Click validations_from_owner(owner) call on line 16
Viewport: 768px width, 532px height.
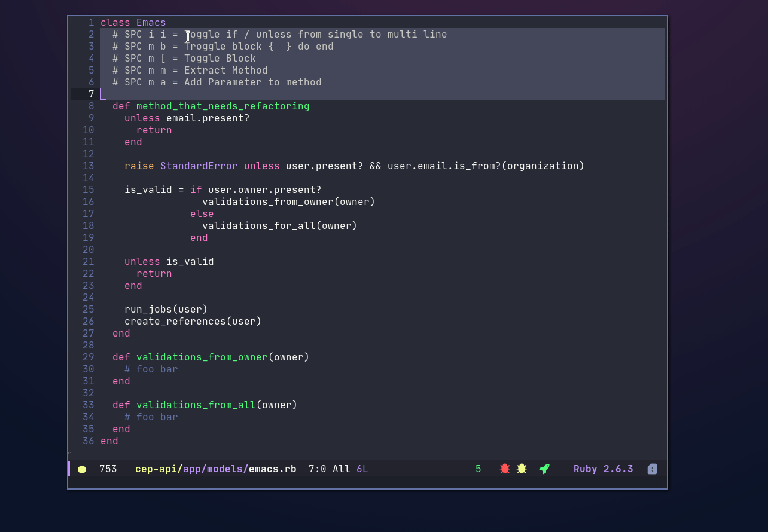pyautogui.click(x=289, y=202)
